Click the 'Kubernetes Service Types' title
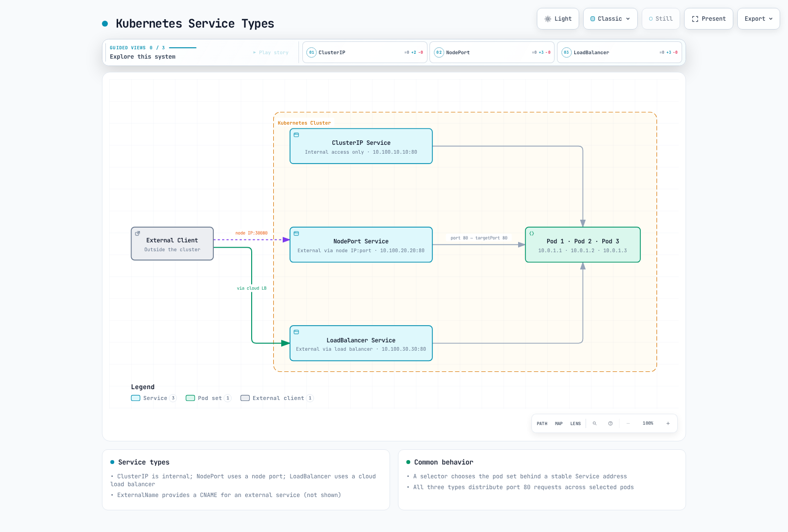 195,24
